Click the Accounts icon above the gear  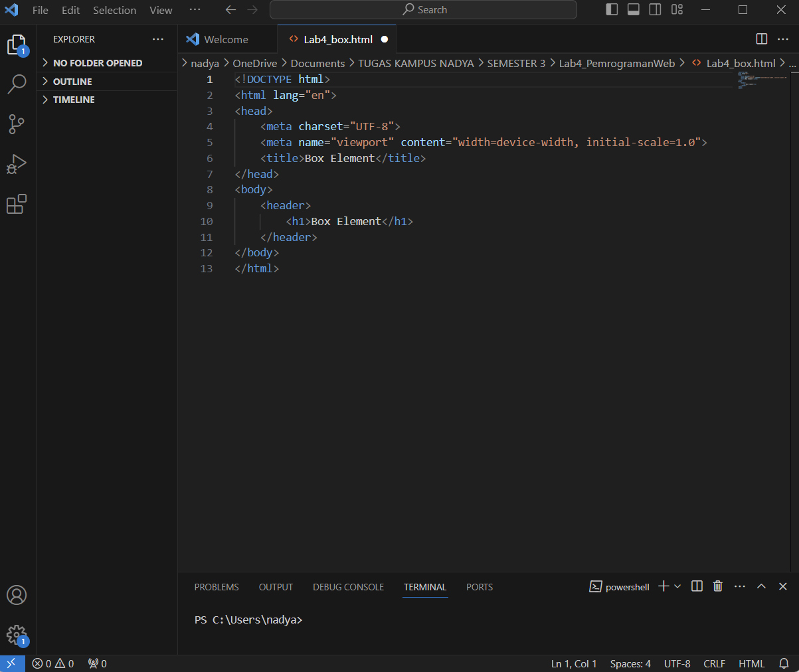point(16,596)
